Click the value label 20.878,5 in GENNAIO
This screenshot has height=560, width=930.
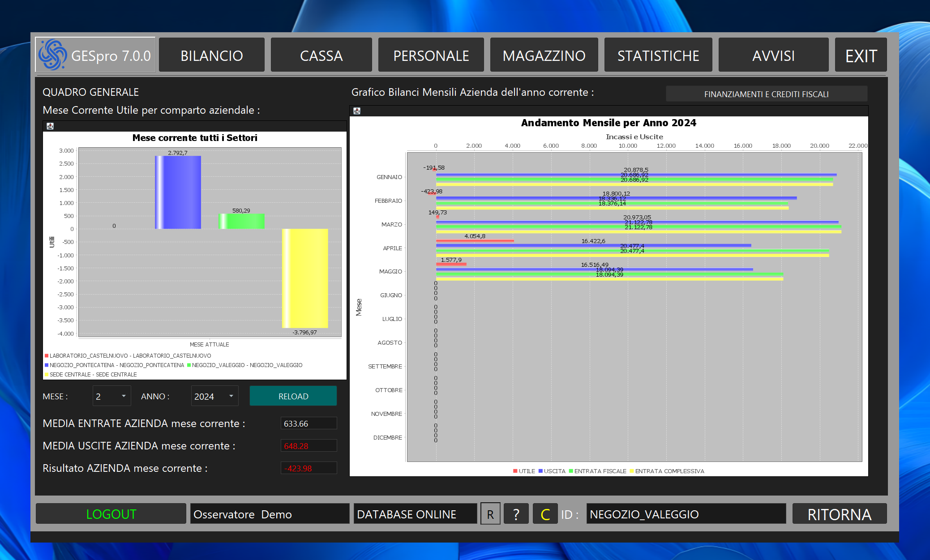636,170
